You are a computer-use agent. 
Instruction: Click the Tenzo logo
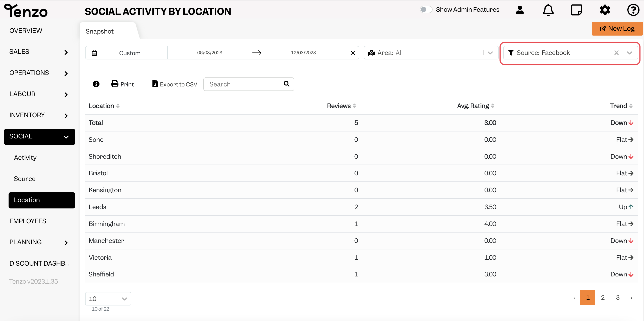pyautogui.click(x=26, y=11)
